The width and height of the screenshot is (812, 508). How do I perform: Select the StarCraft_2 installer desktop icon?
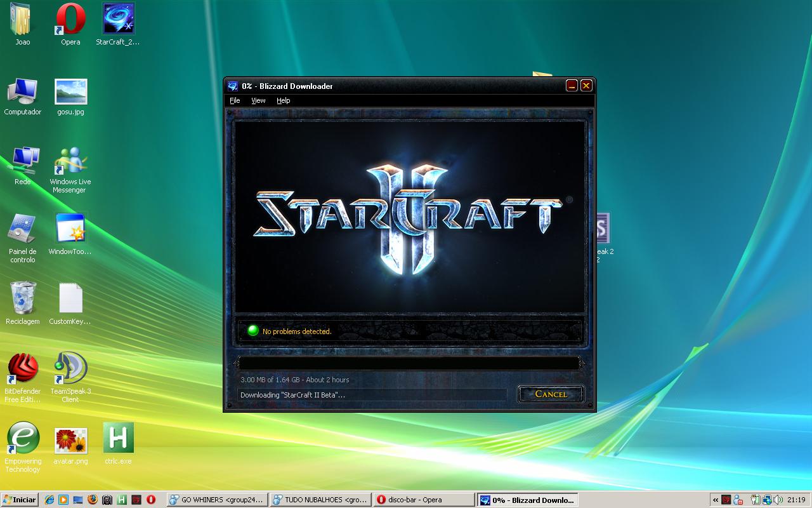coord(118,25)
